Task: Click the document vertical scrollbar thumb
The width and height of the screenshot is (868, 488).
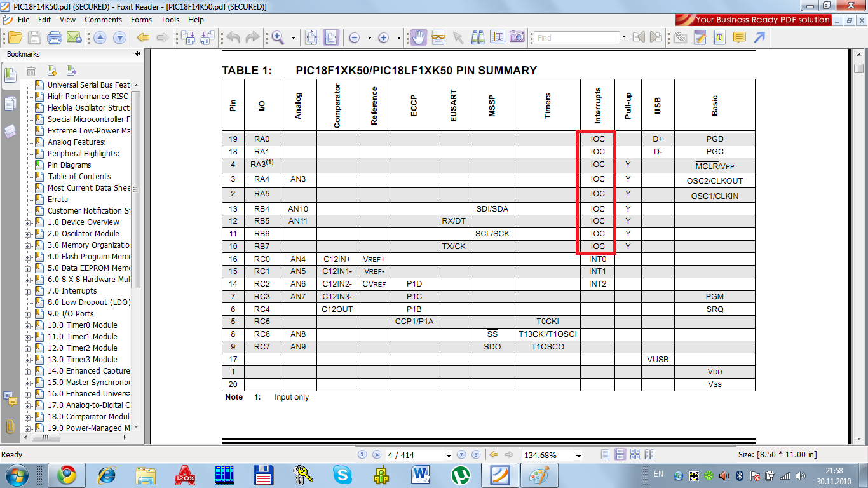Action: 858,69
